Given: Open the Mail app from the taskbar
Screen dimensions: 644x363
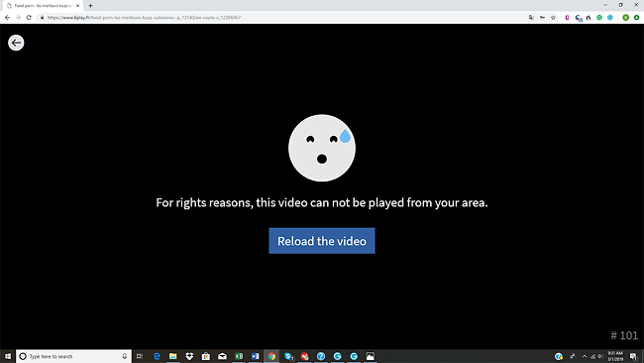Looking at the screenshot, I should click(222, 356).
